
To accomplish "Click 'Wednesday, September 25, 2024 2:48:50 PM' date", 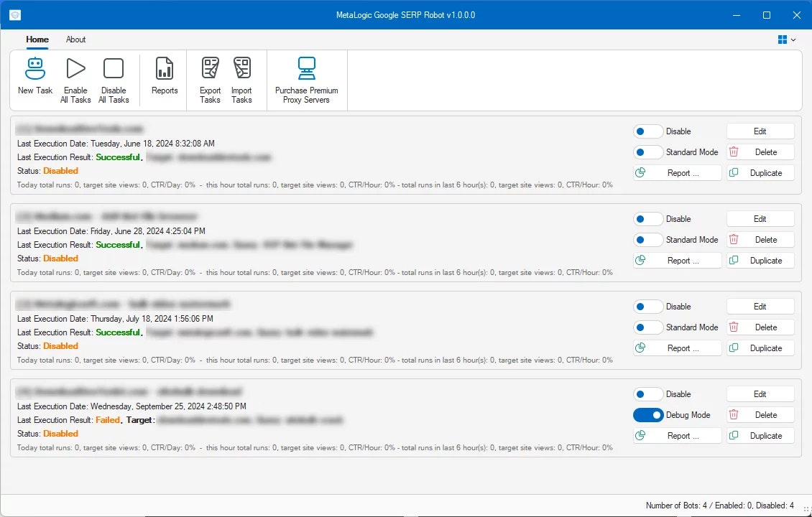I will tap(168, 406).
